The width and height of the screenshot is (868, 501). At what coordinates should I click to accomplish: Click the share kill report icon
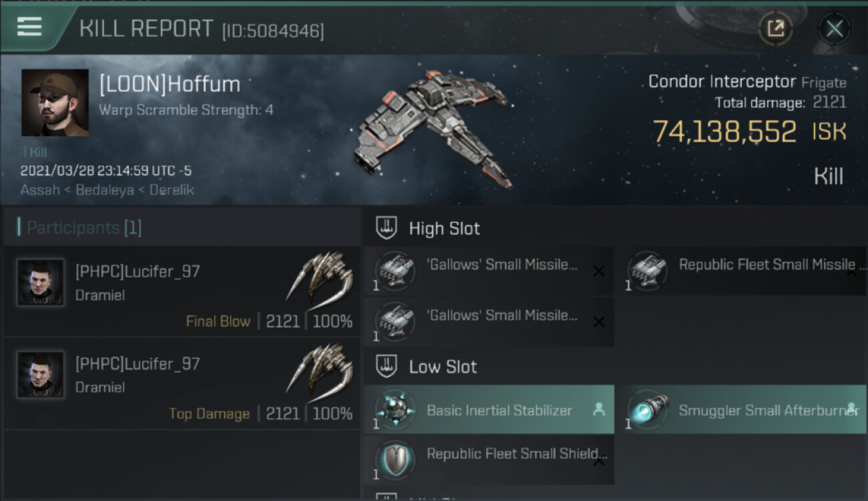tap(775, 28)
